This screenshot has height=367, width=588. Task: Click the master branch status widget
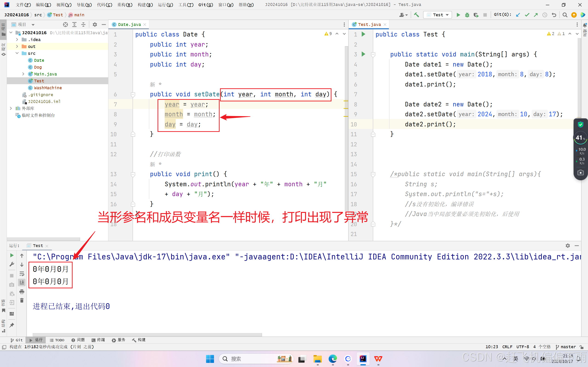pos(566,347)
